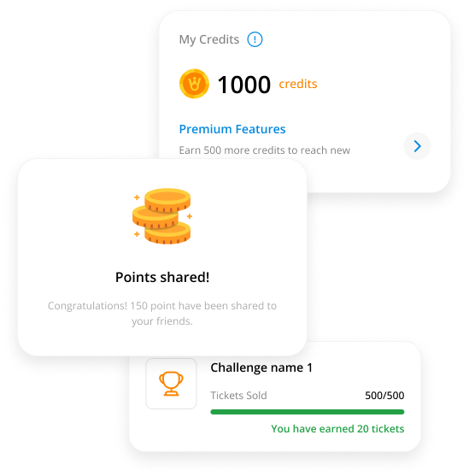
Task: Click You have earned 20 tickets text
Action: coord(337,429)
